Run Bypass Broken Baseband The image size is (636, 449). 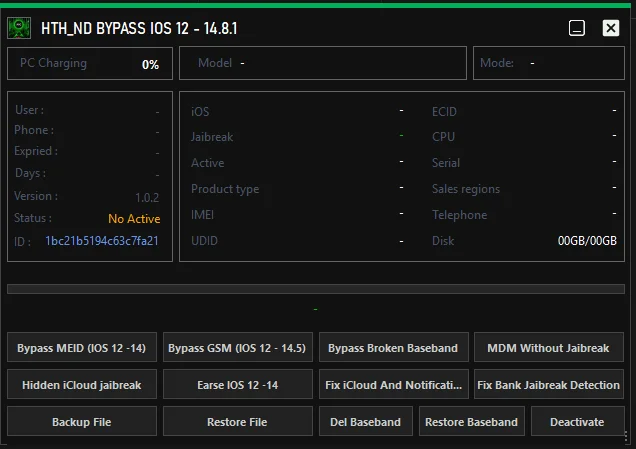tap(393, 348)
